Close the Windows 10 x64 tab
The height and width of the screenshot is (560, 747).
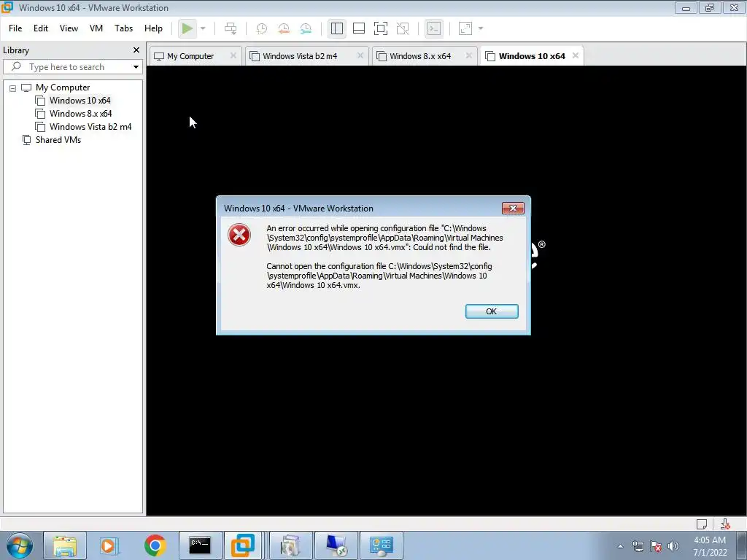[576, 55]
